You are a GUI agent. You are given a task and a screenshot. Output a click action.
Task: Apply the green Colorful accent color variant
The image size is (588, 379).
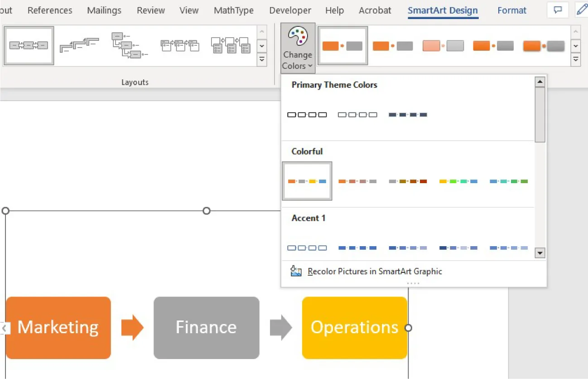[x=508, y=181]
